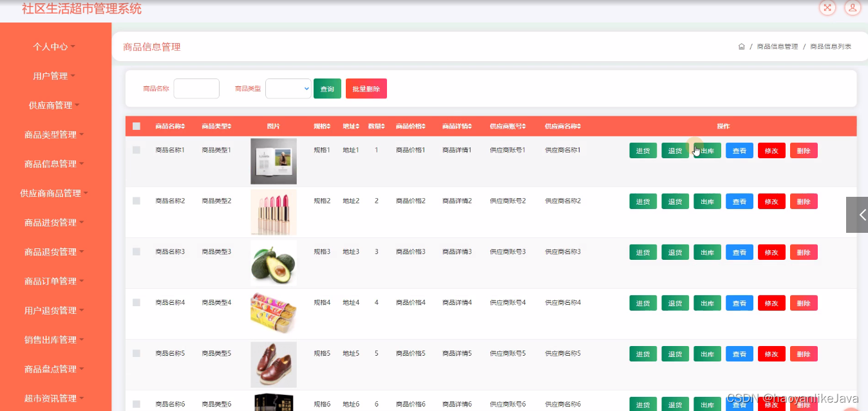Screen dimensions: 868x411
Task: Click 出库 button for 商品名称3
Action: tap(707, 252)
